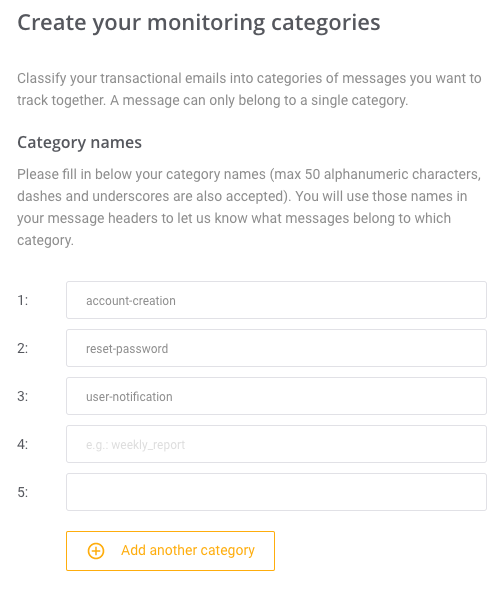Click the Create your monitoring categories heading
This screenshot has height=592, width=502.
(199, 23)
